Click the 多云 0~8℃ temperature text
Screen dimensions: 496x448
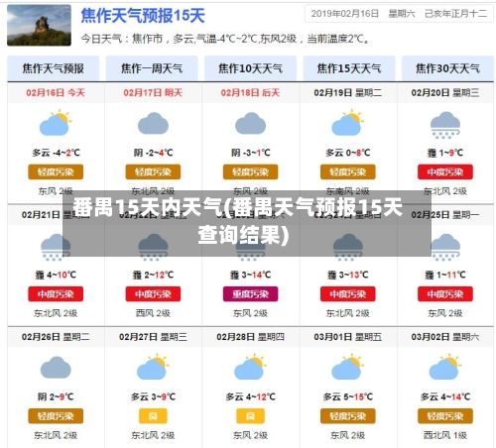click(348, 153)
